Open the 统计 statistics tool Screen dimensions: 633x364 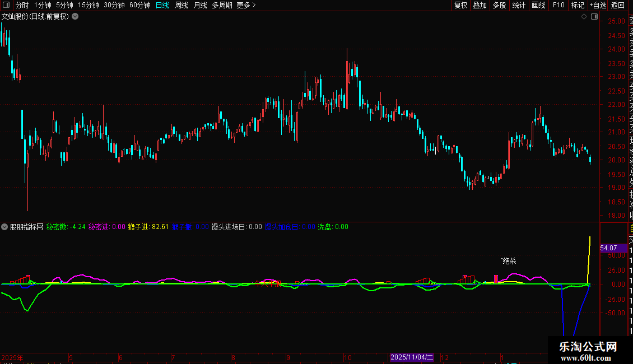[519, 5]
